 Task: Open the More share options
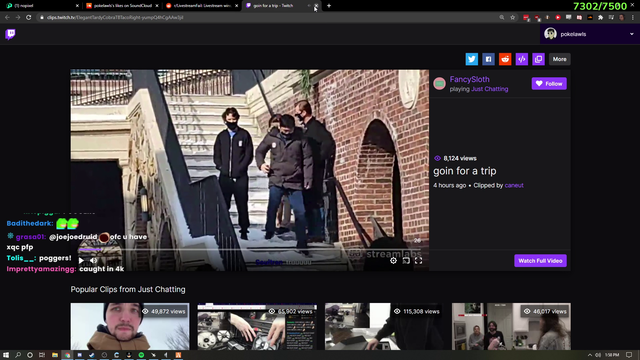(560, 59)
